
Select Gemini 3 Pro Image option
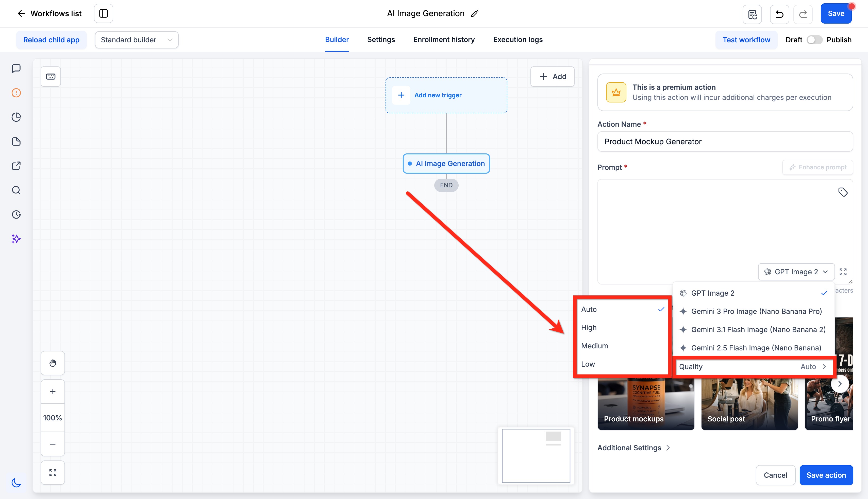754,311
